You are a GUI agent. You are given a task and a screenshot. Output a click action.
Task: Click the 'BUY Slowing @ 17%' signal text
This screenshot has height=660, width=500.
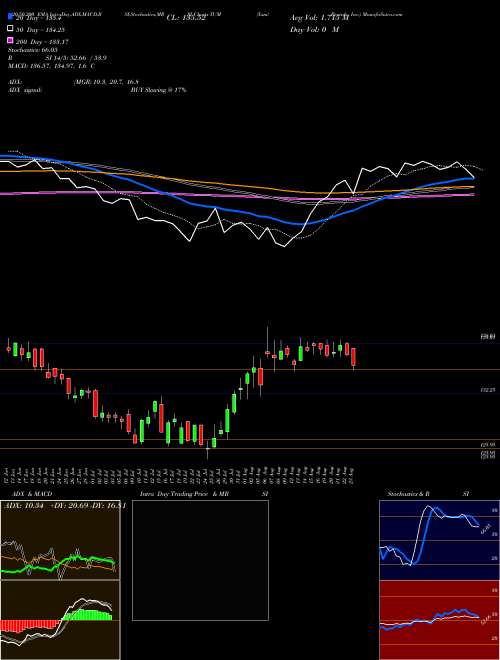point(158,90)
